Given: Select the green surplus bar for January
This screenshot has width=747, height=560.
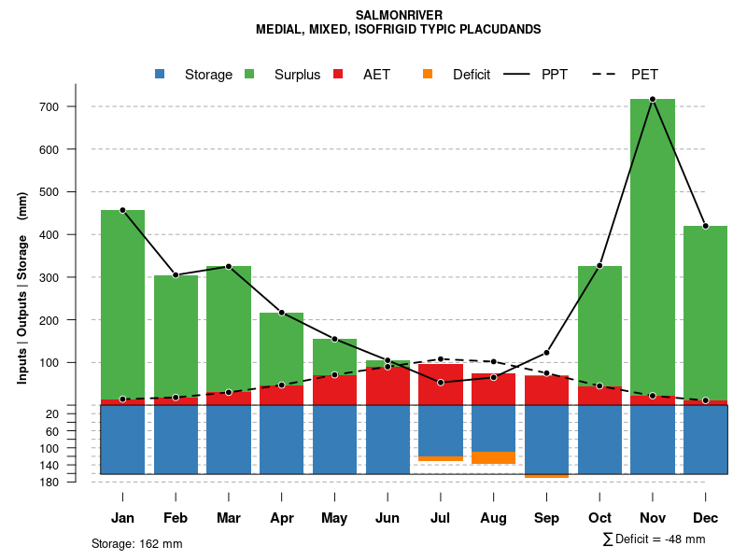Looking at the screenshot, I should tap(122, 304).
